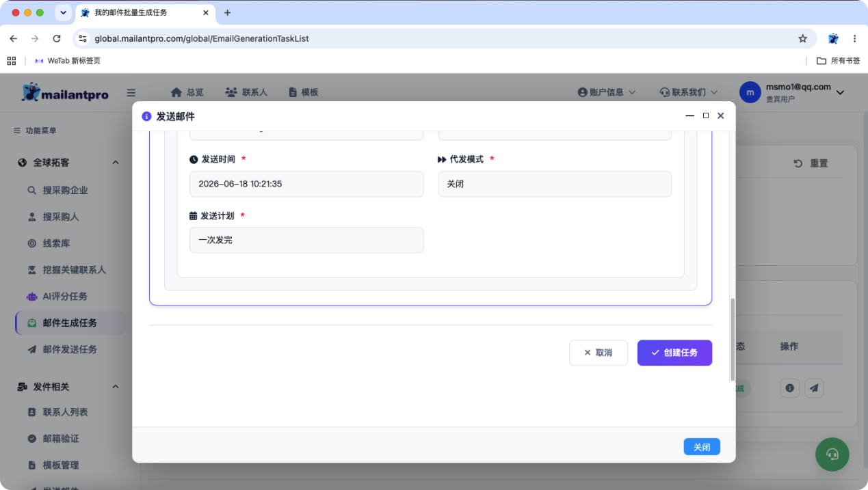Image resolution: width=868 pixels, height=490 pixels.
Task: Open 模板管理 in sidebar
Action: [61, 465]
